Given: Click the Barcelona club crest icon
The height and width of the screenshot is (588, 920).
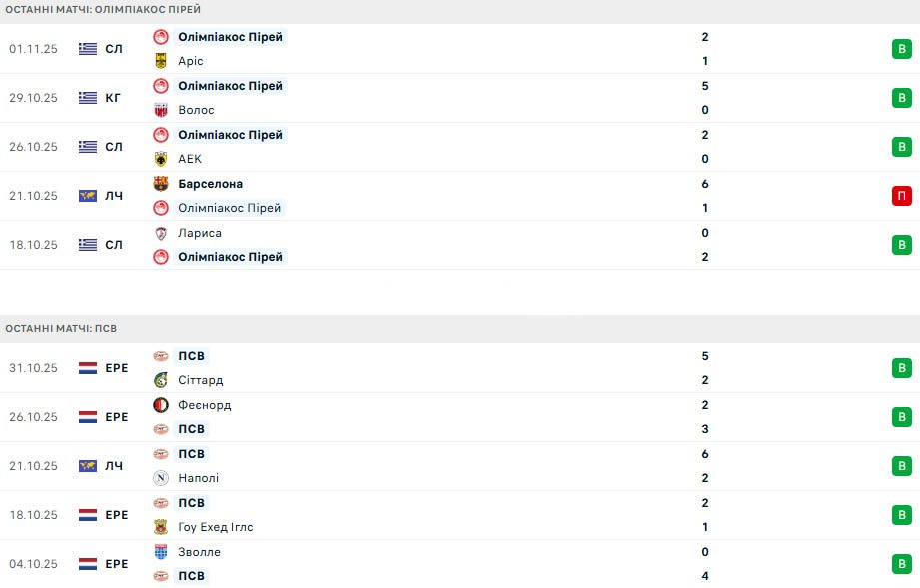Looking at the screenshot, I should (160, 184).
